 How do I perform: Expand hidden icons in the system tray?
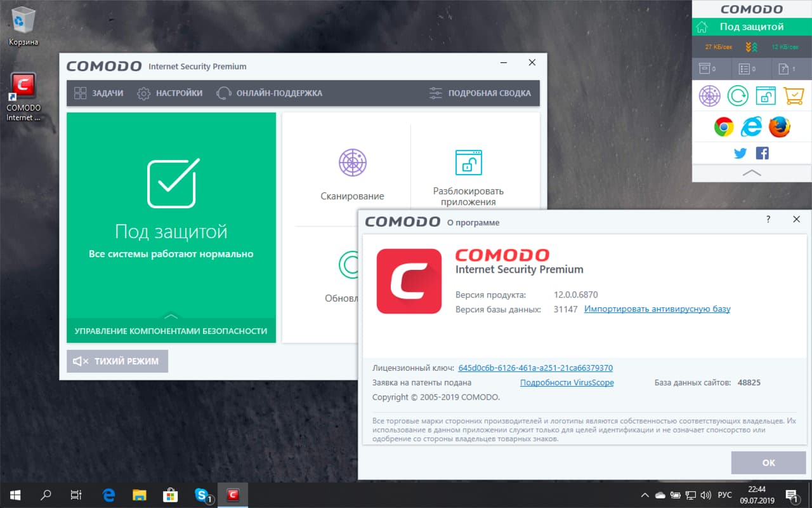[645, 495]
